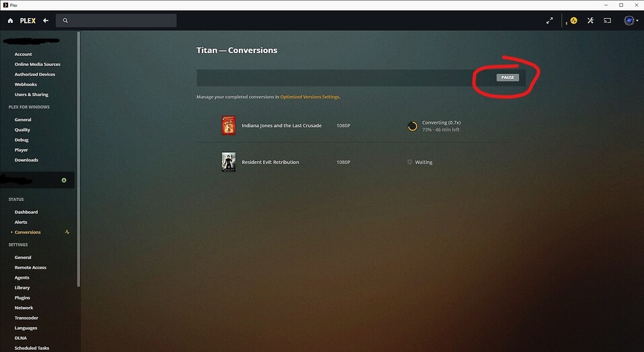Click Indiana Jones poster thumbnail

point(229,125)
